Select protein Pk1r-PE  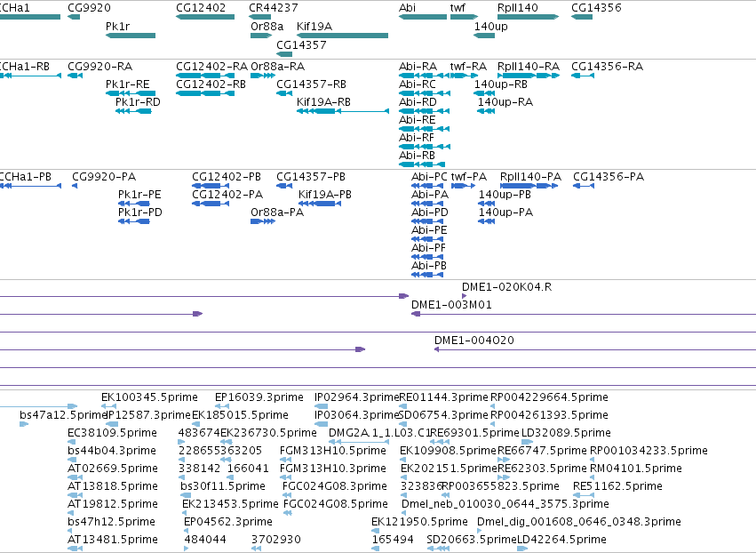point(133,204)
